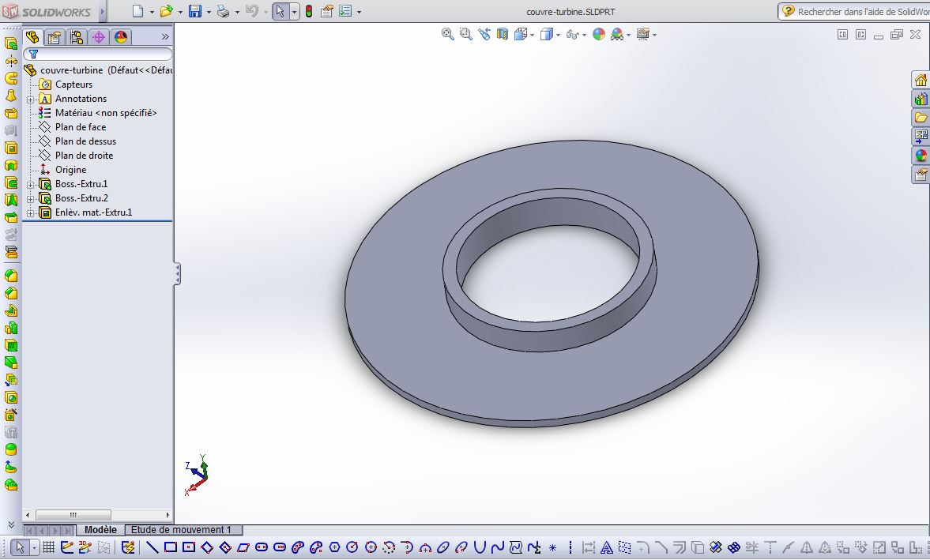Image resolution: width=930 pixels, height=560 pixels.
Task: Open the DisplayManager tab
Action: click(x=120, y=37)
